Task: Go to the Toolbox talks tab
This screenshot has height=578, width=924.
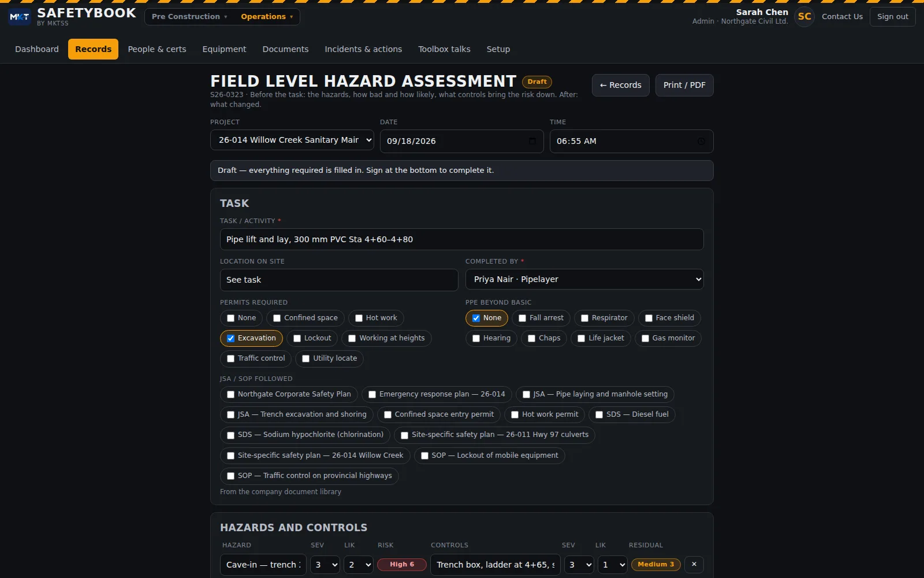Action: click(x=444, y=49)
